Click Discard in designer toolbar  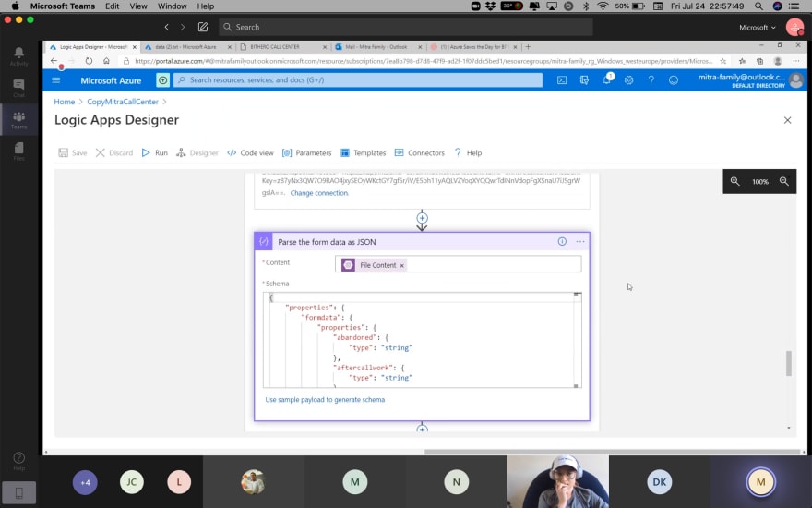pos(114,153)
